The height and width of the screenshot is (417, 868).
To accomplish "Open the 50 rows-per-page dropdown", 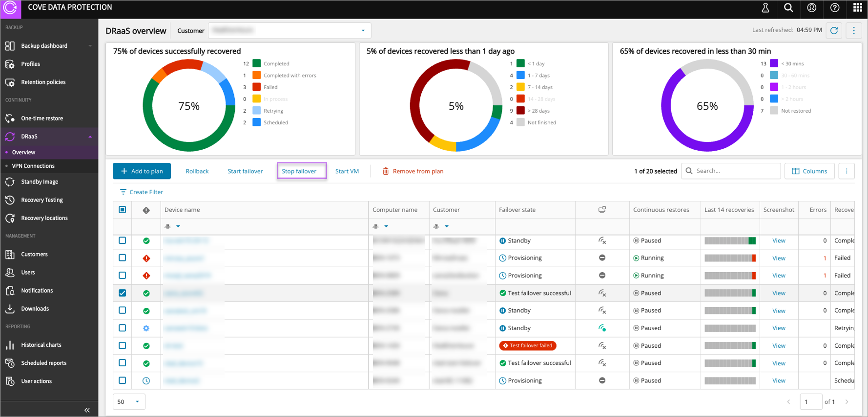I will pyautogui.click(x=129, y=402).
